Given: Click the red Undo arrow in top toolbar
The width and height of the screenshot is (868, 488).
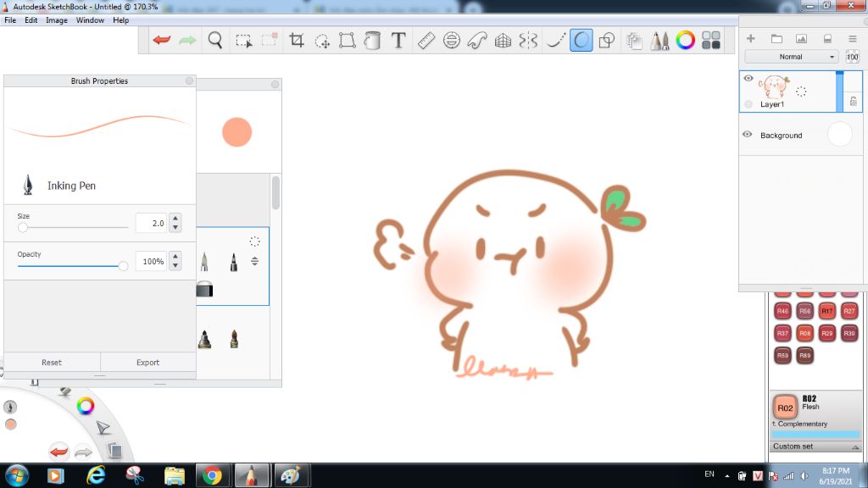Looking at the screenshot, I should click(x=162, y=40).
